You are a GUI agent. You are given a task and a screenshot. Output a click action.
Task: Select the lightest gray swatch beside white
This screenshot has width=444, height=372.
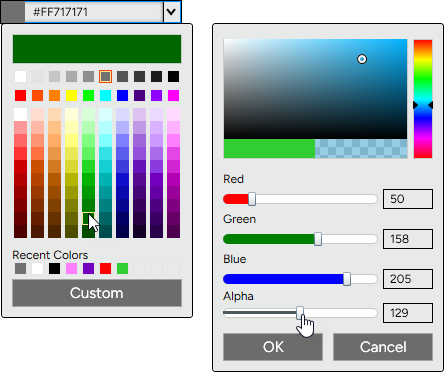click(x=37, y=77)
